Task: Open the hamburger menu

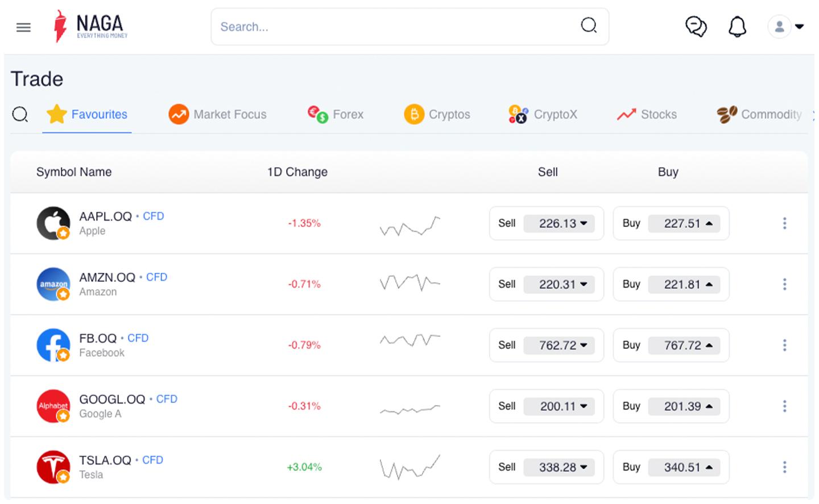Action: tap(23, 27)
